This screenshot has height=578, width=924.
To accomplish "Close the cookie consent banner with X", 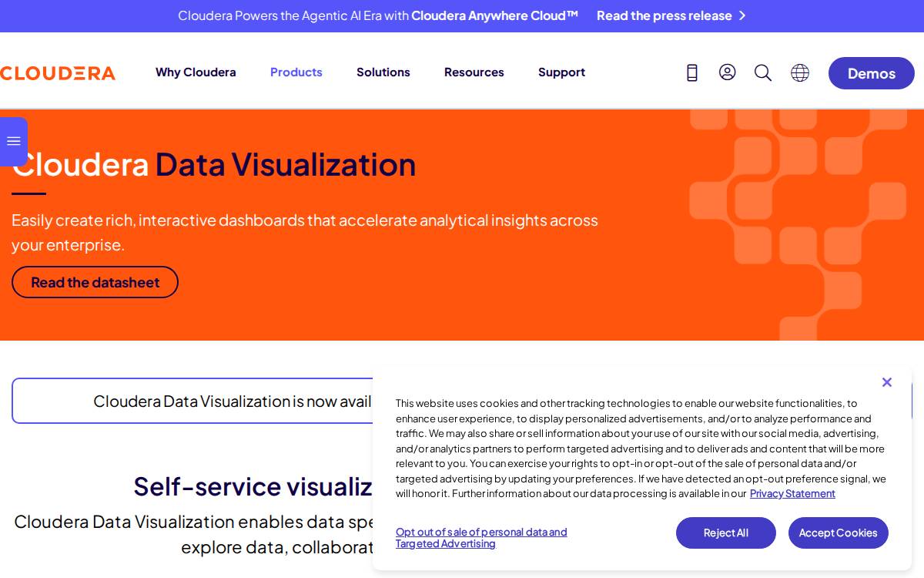I will (887, 382).
